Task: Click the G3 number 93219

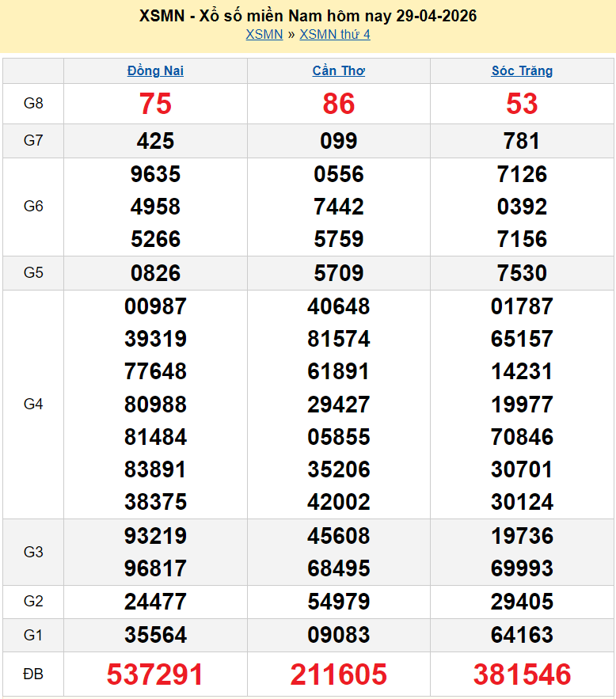Action: 155,536
